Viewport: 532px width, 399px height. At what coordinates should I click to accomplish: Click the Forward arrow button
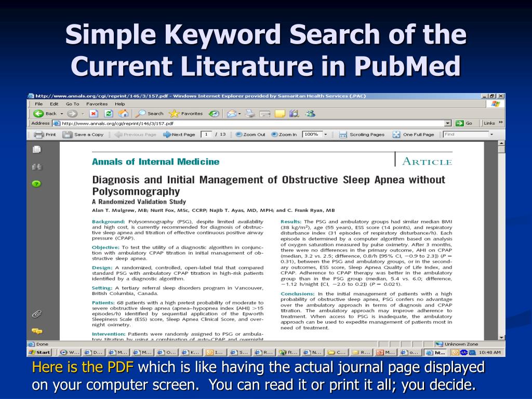[72, 114]
